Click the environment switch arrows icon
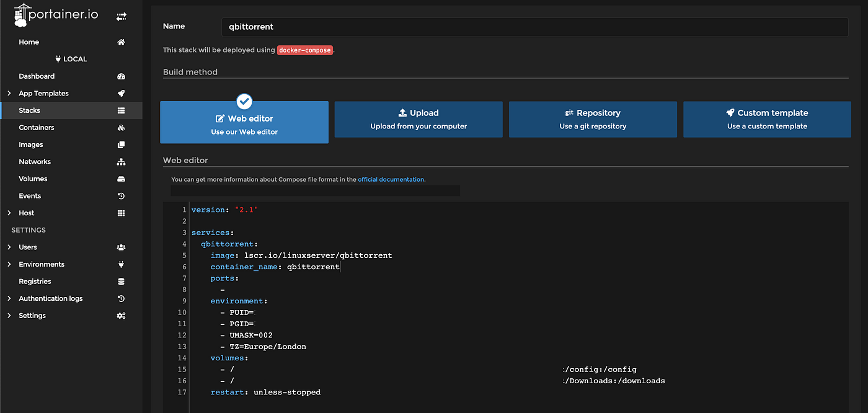This screenshot has height=413, width=868. (x=122, y=16)
